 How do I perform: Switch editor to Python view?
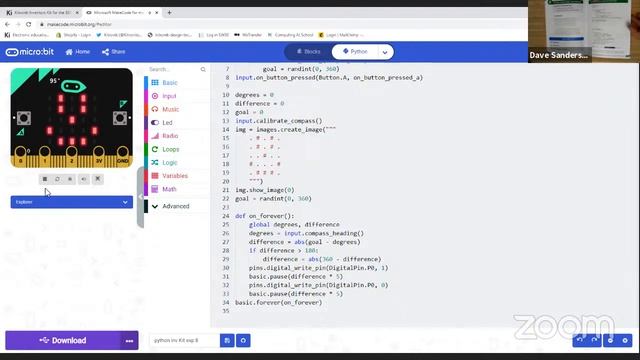(355, 52)
